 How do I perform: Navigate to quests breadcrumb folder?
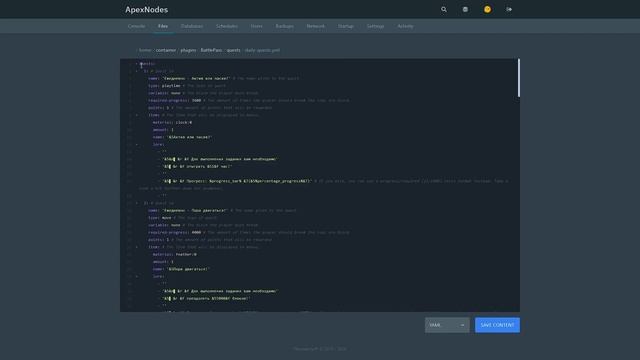233,50
